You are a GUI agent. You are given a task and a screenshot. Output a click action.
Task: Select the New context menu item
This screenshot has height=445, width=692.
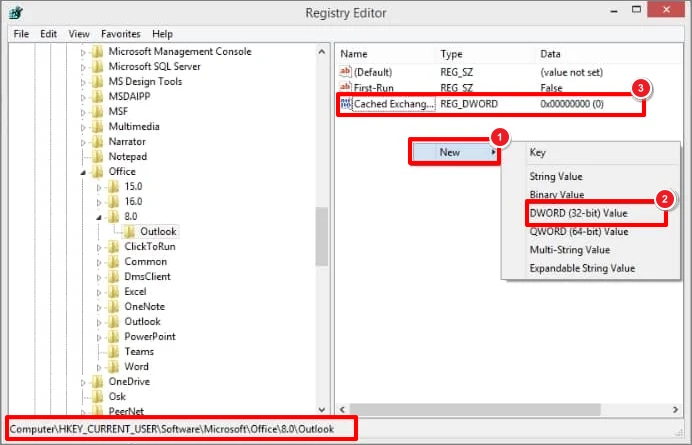(x=451, y=152)
